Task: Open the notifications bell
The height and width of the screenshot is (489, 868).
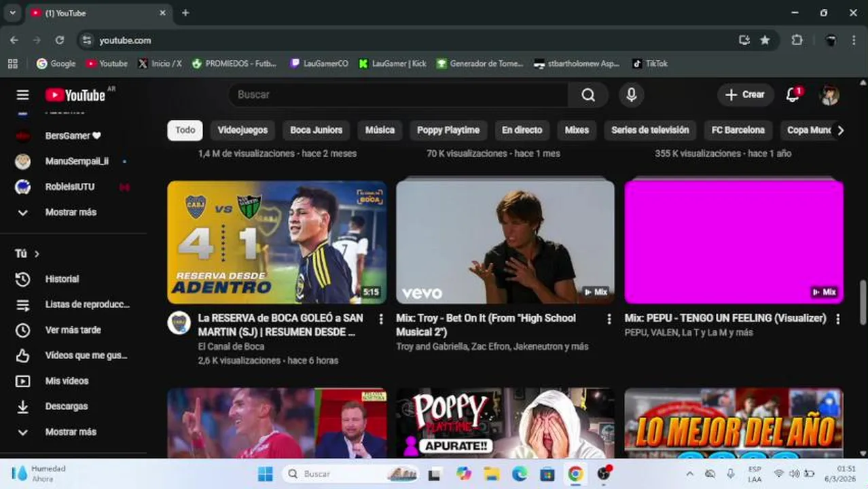Action: [x=793, y=95]
